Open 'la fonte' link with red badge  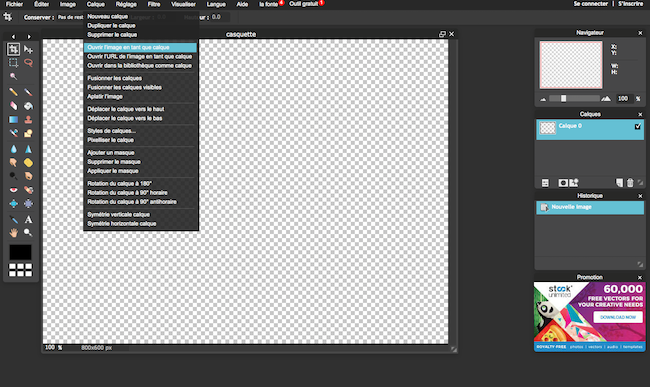coord(269,4)
